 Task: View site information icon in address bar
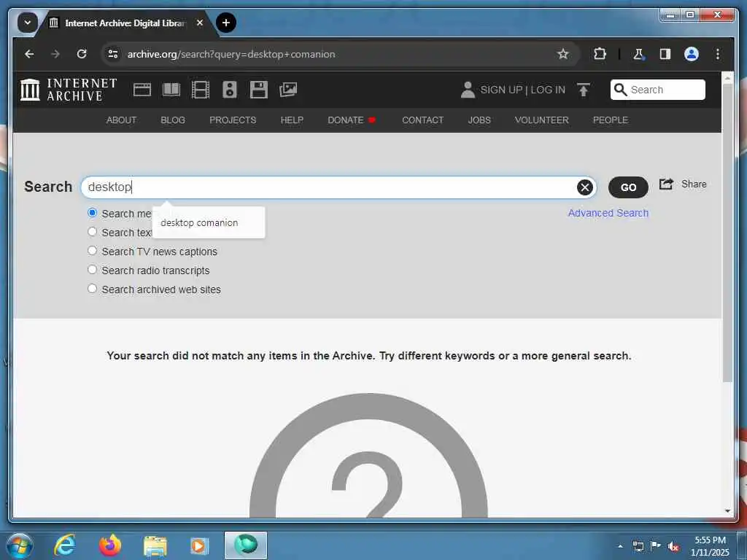pyautogui.click(x=113, y=54)
